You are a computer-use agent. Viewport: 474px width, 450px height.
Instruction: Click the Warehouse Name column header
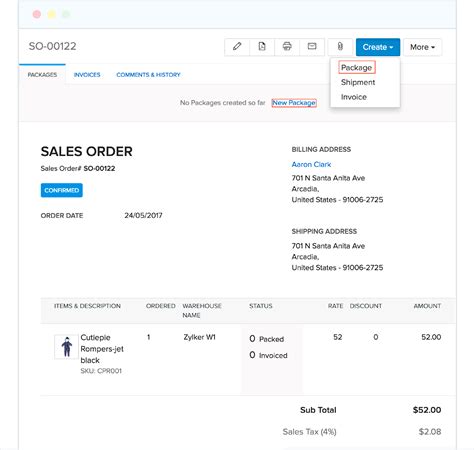(x=202, y=310)
